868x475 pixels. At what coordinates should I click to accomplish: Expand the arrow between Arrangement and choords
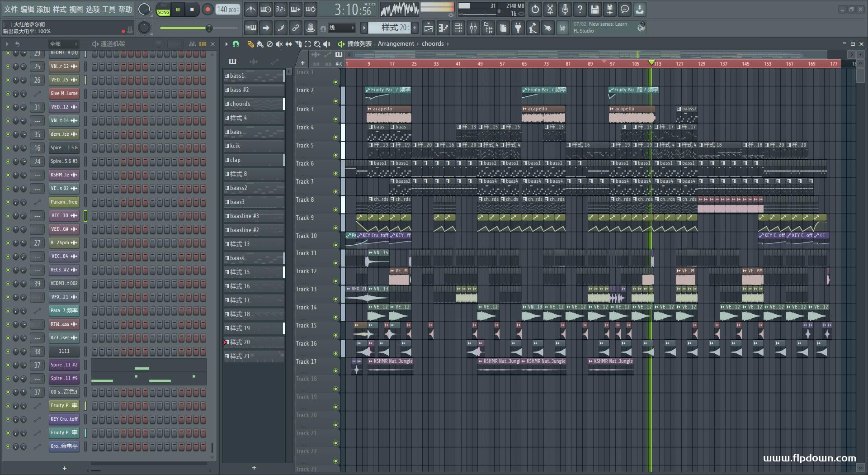(x=418, y=44)
